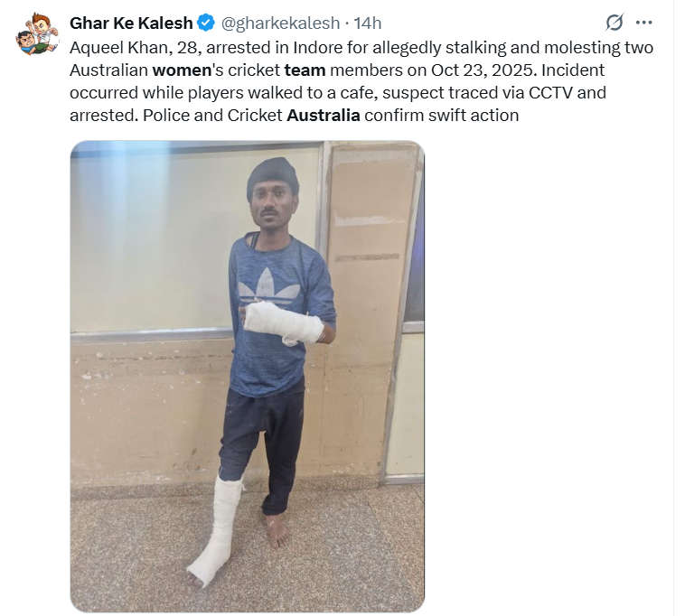Image resolution: width=685 pixels, height=616 pixels.
Task: Click the bold word "Australia" in the post
Action: coord(324,116)
